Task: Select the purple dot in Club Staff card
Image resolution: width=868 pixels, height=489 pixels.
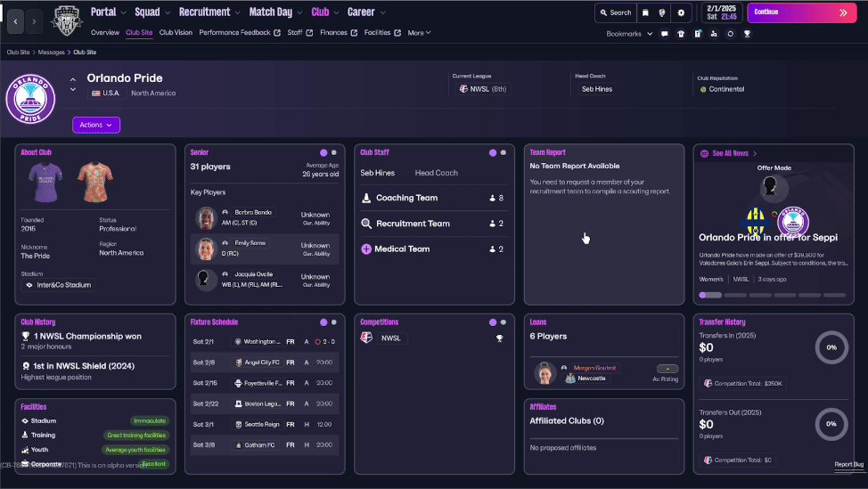Action: [493, 152]
